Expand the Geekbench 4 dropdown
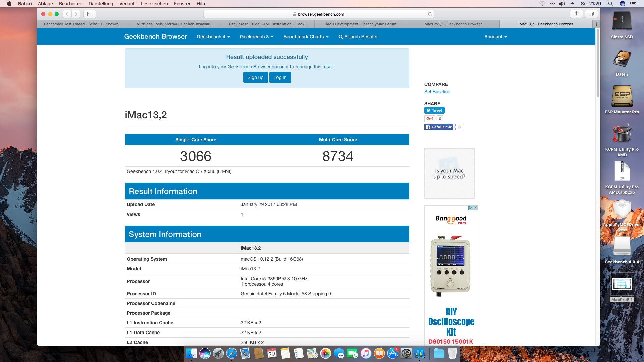 tap(213, 37)
